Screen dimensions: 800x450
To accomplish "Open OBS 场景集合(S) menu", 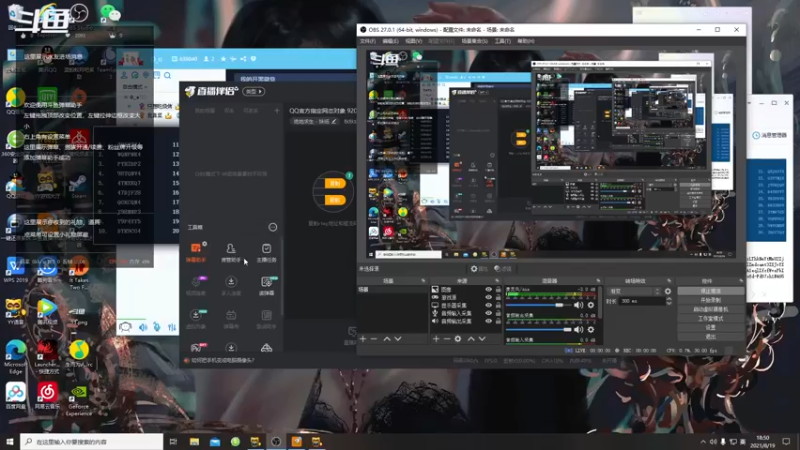I will [474, 41].
